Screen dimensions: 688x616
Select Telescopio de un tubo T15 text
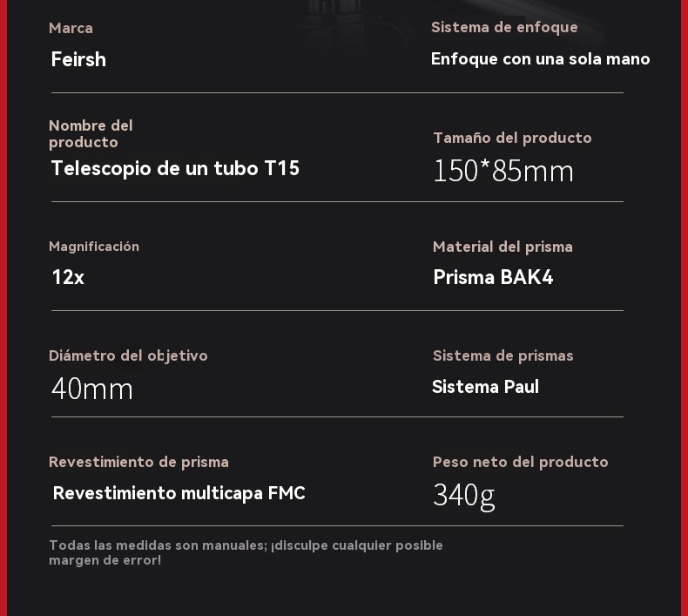coord(175,168)
